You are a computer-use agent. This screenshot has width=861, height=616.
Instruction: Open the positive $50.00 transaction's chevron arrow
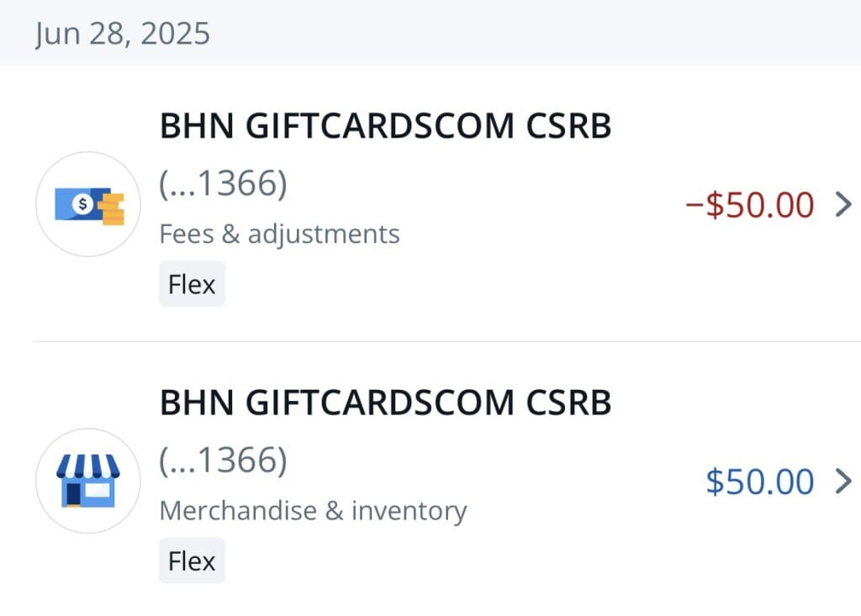pyautogui.click(x=843, y=481)
